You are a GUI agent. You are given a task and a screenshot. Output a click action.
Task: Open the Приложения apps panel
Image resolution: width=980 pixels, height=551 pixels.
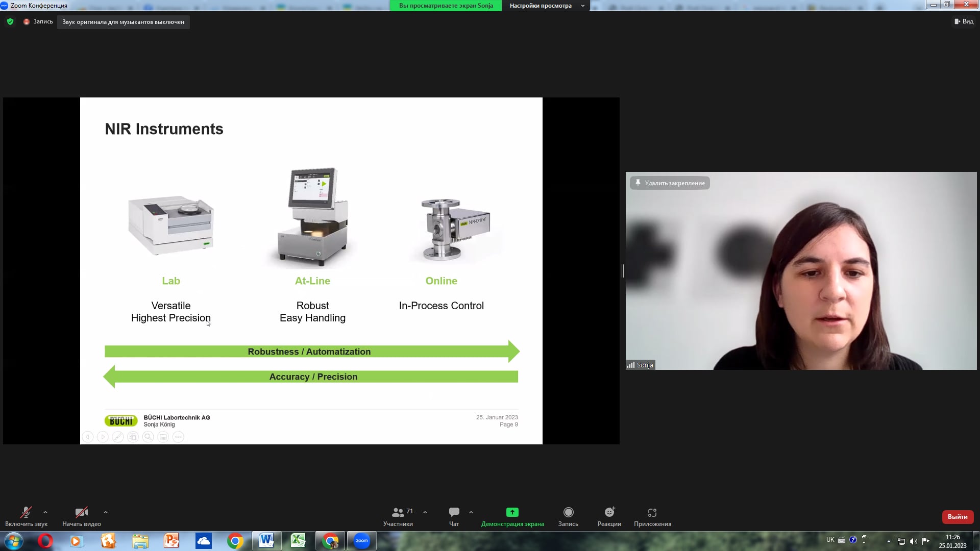(652, 516)
